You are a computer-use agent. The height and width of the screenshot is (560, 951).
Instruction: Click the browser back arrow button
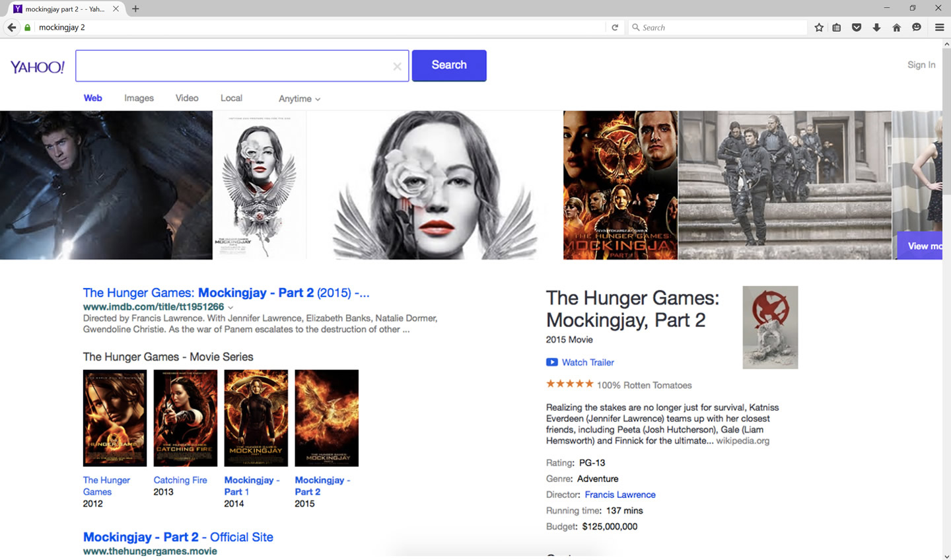coord(12,27)
